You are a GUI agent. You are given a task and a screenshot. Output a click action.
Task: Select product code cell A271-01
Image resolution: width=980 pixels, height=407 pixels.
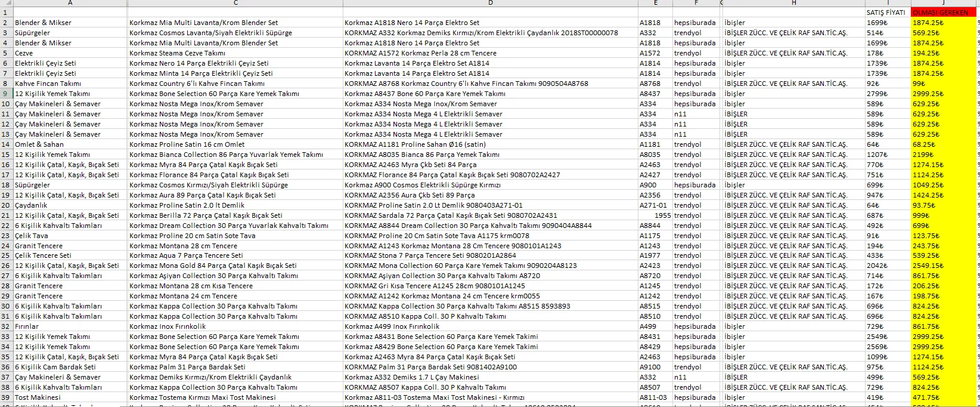pos(655,205)
